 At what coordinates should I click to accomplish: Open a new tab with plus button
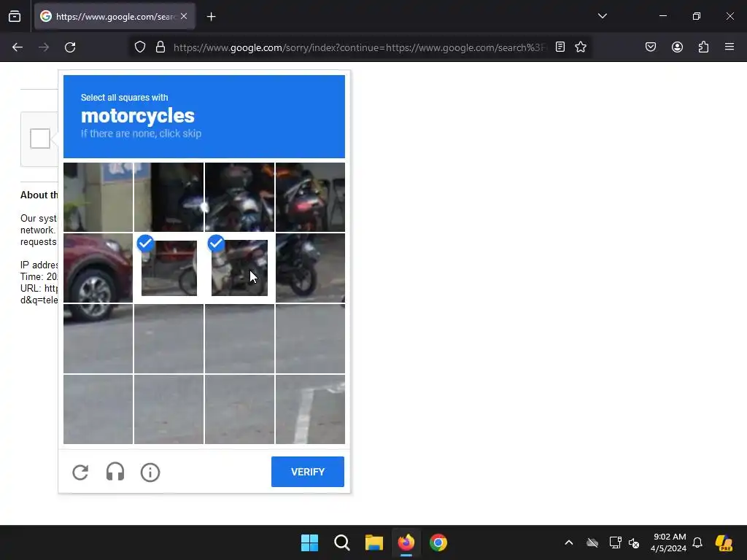point(211,17)
